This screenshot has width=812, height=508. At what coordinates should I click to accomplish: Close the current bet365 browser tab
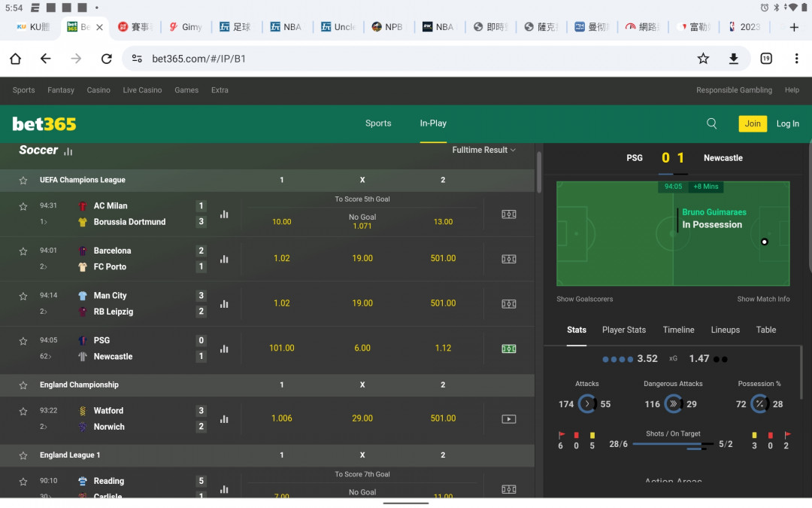click(99, 27)
